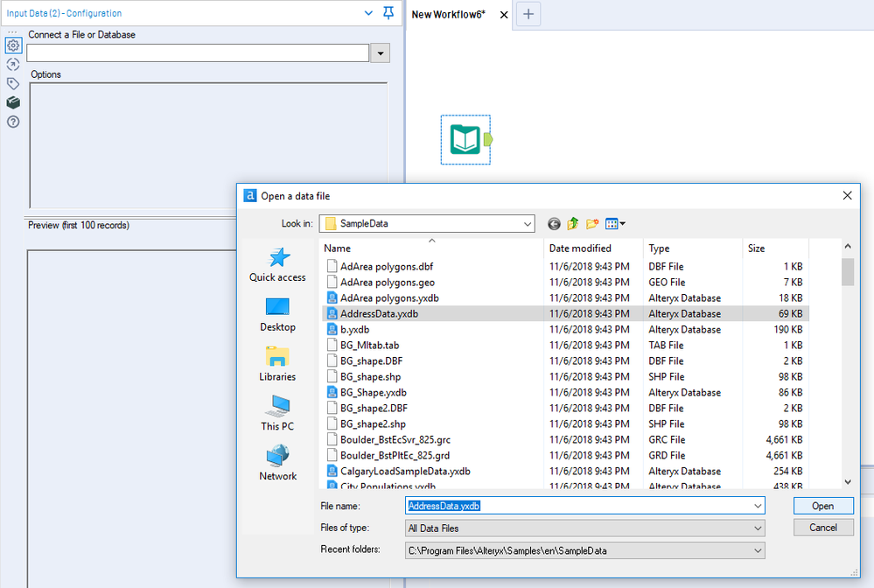Screen dimensions: 874x588
Task: Click the 190 KB size cell
Action: (x=787, y=329)
